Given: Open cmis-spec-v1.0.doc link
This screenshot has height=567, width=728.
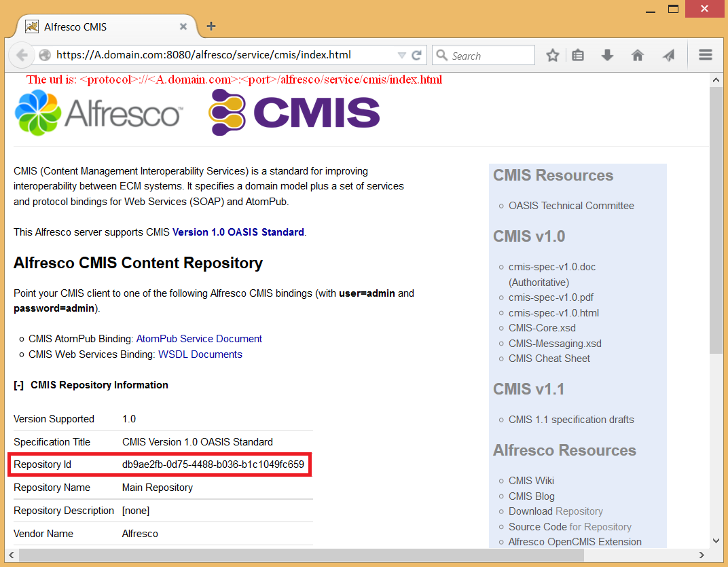Looking at the screenshot, I should point(552,267).
